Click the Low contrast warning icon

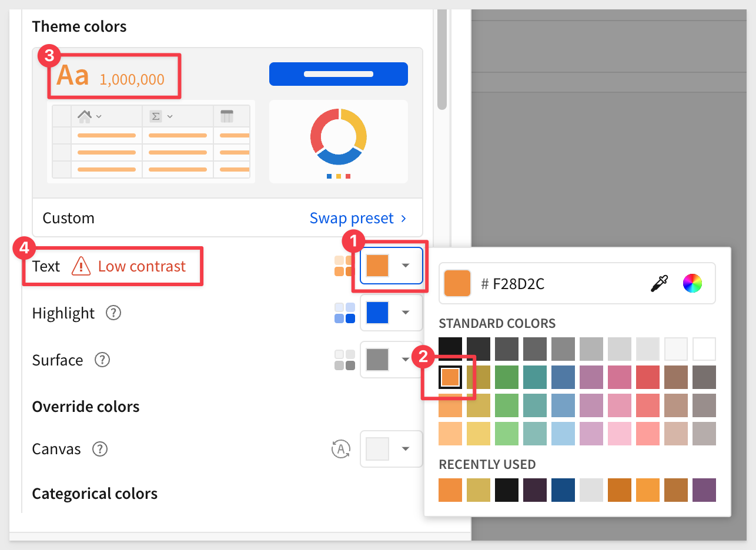(81, 266)
